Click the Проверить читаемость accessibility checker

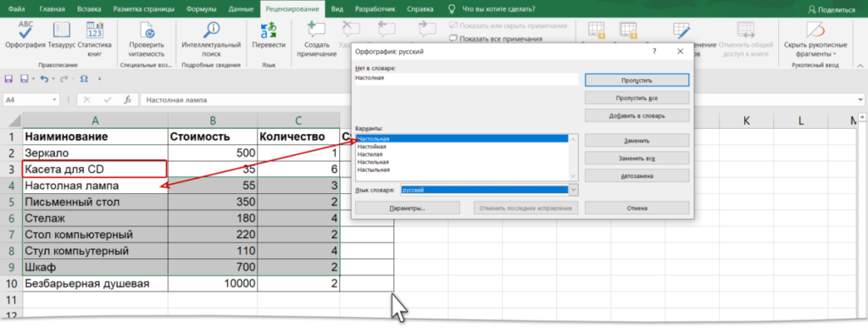[147, 40]
